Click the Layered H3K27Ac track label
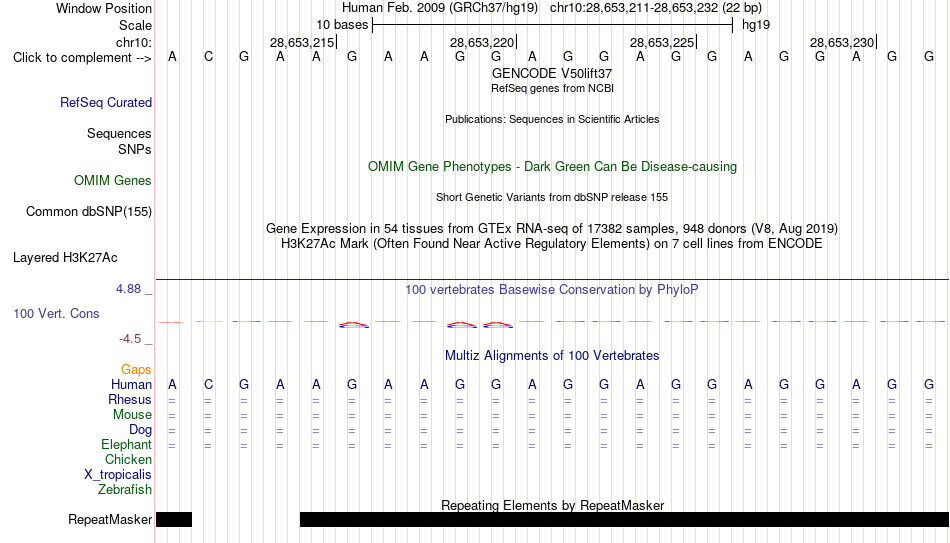This screenshot has width=950, height=543. (65, 258)
